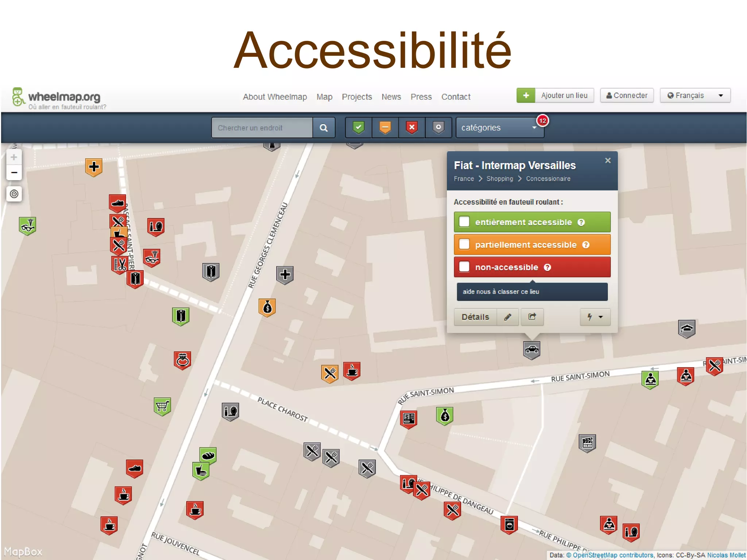The image size is (747, 560).
Task: Open the Français language dropdown
Action: click(x=695, y=96)
